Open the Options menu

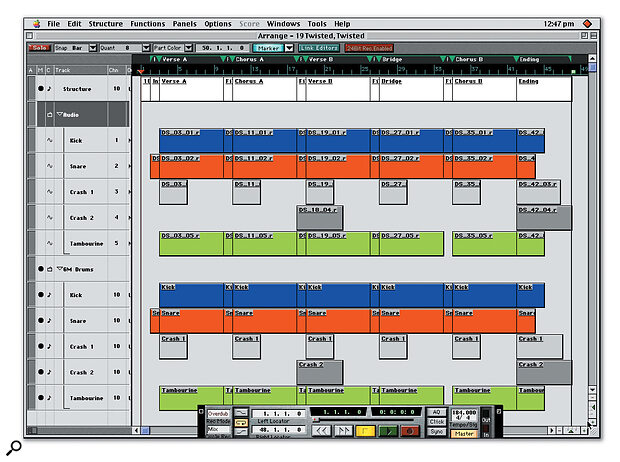click(x=217, y=24)
